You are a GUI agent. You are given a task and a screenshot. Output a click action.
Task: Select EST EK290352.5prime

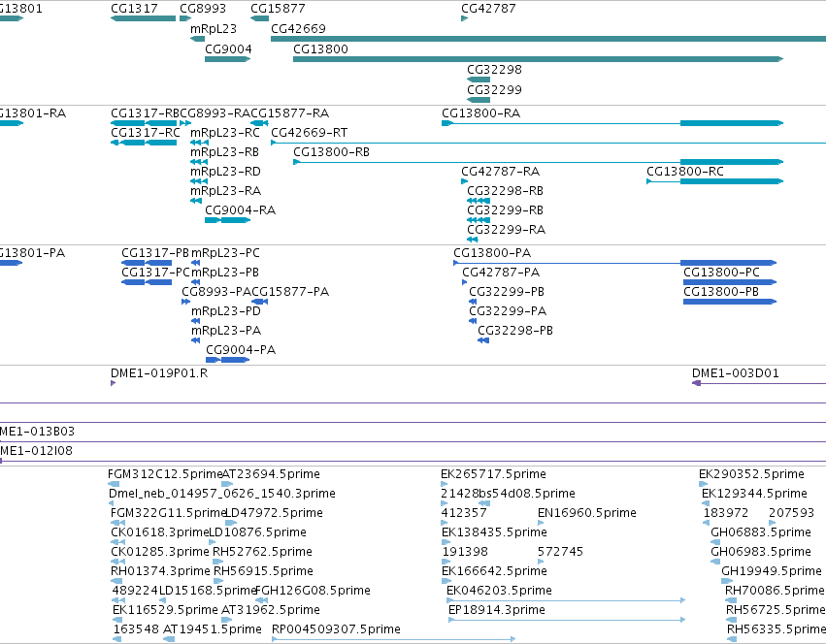coord(751,474)
